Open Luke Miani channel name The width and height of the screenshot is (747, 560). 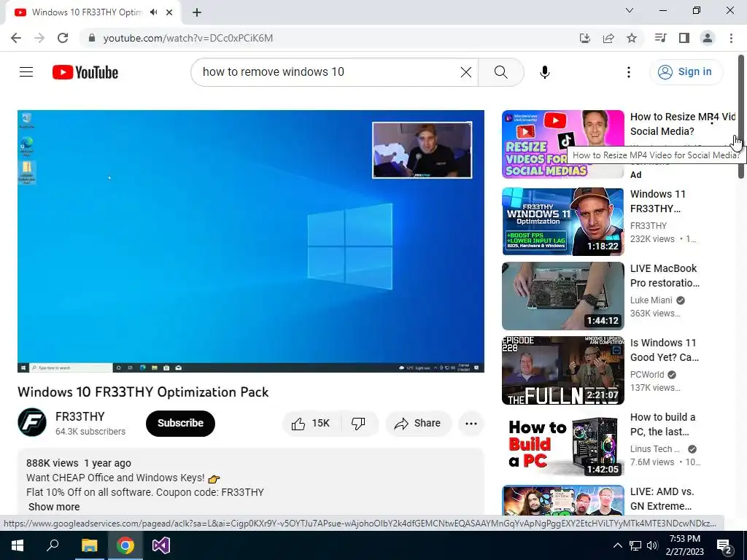(x=651, y=300)
